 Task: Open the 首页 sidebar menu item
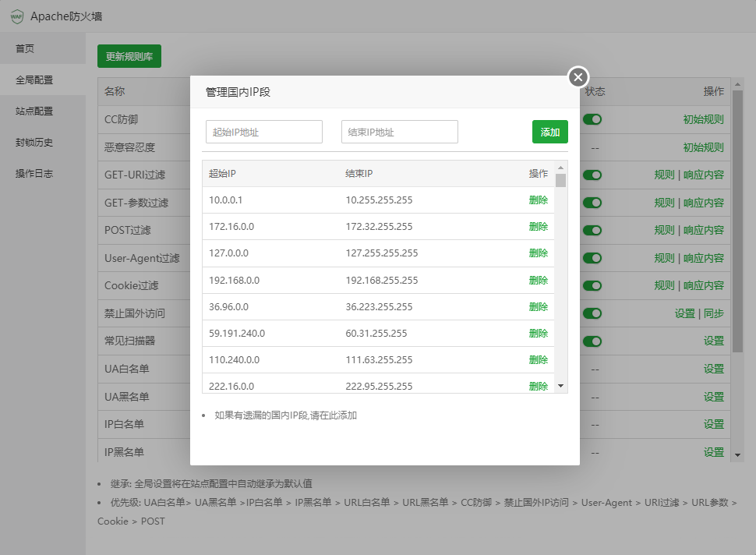25,48
